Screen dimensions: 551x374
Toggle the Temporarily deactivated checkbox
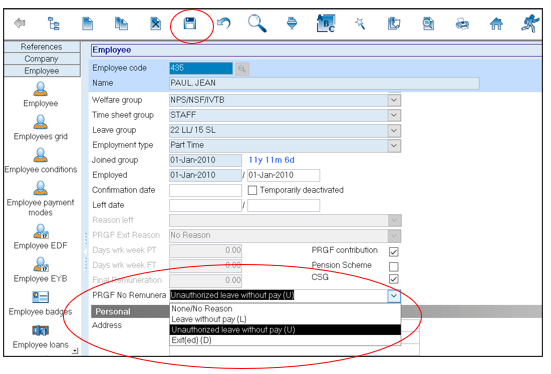(252, 190)
